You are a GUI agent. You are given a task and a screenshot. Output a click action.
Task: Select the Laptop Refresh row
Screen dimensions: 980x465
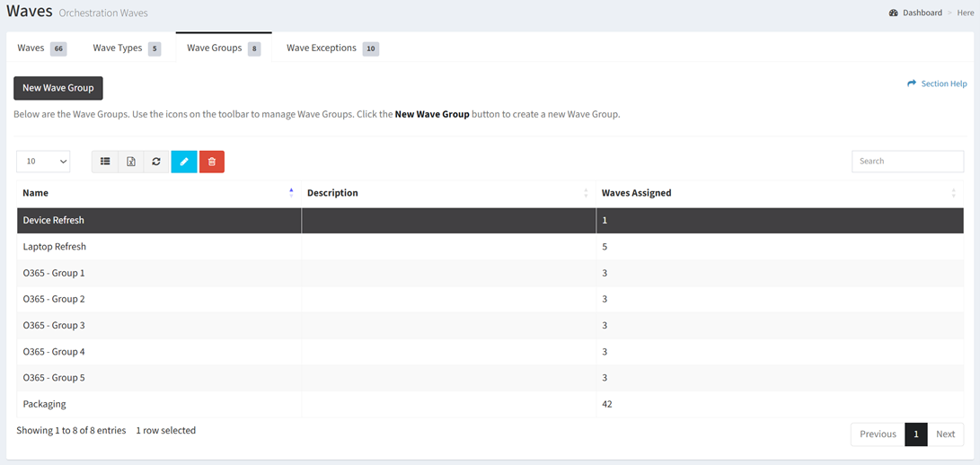pos(55,247)
